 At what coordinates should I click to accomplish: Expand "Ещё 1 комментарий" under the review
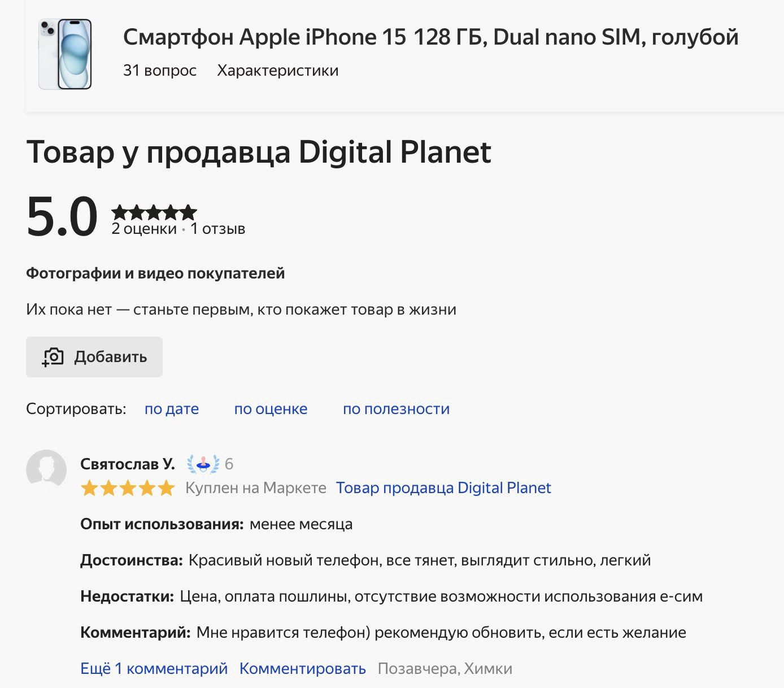coord(154,669)
